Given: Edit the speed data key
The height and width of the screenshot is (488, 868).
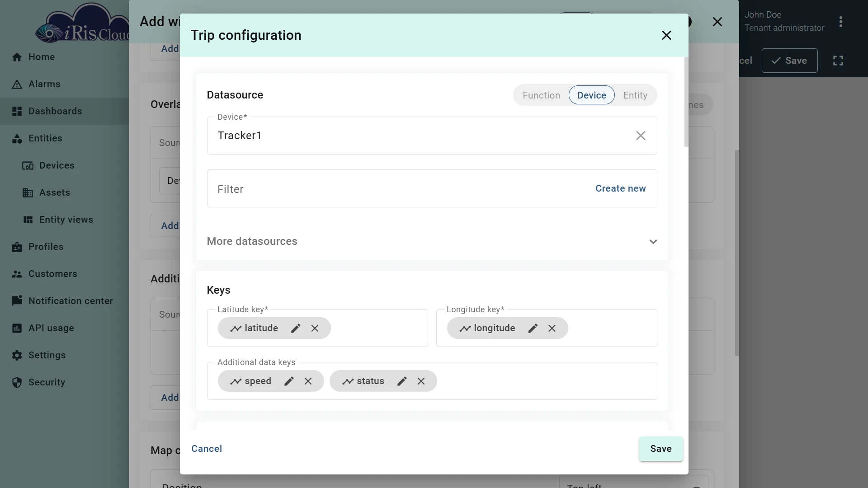Looking at the screenshot, I should pyautogui.click(x=289, y=381).
